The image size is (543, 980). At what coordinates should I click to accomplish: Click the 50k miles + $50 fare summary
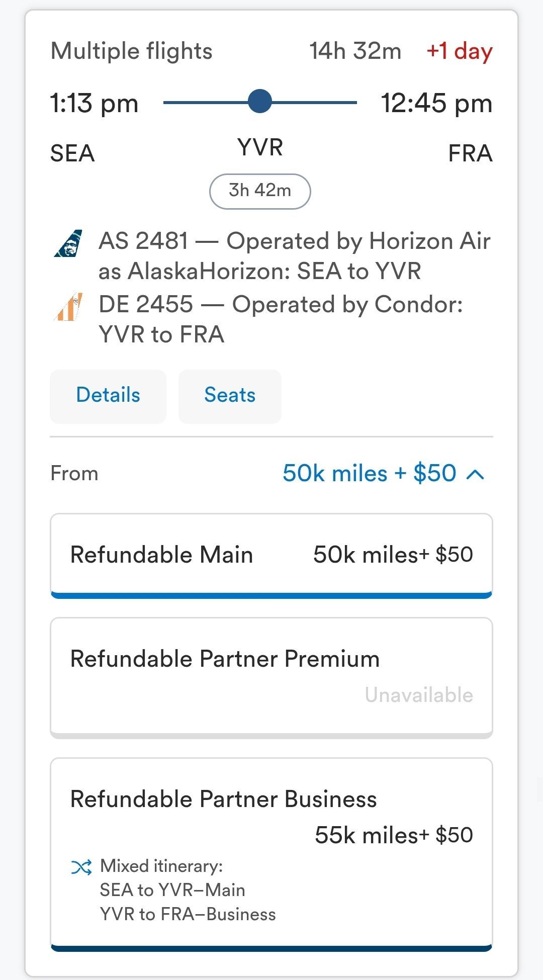point(370,473)
